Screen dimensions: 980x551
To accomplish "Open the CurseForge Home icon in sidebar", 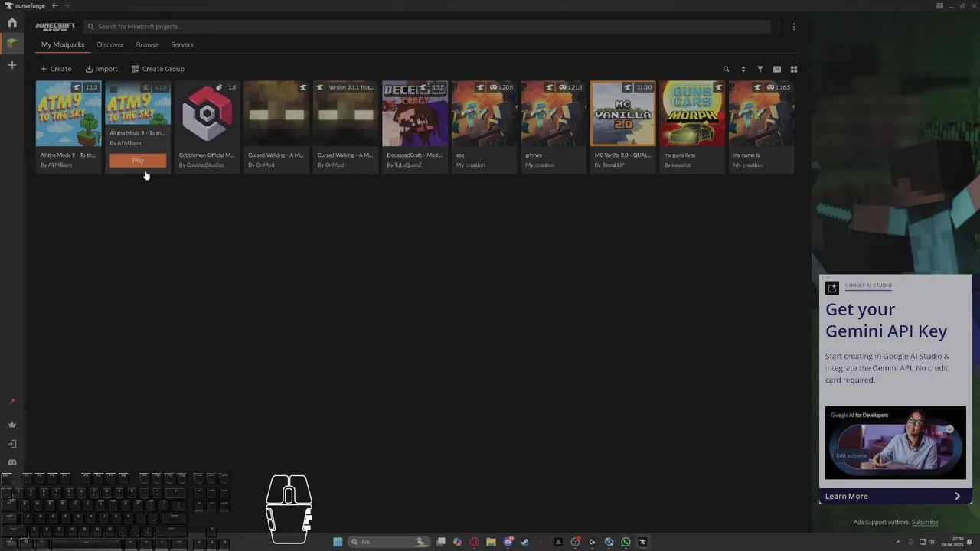I will pos(11,22).
